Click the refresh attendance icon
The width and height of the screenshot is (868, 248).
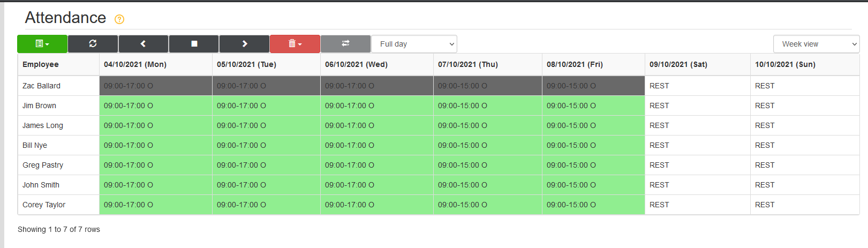click(x=93, y=44)
